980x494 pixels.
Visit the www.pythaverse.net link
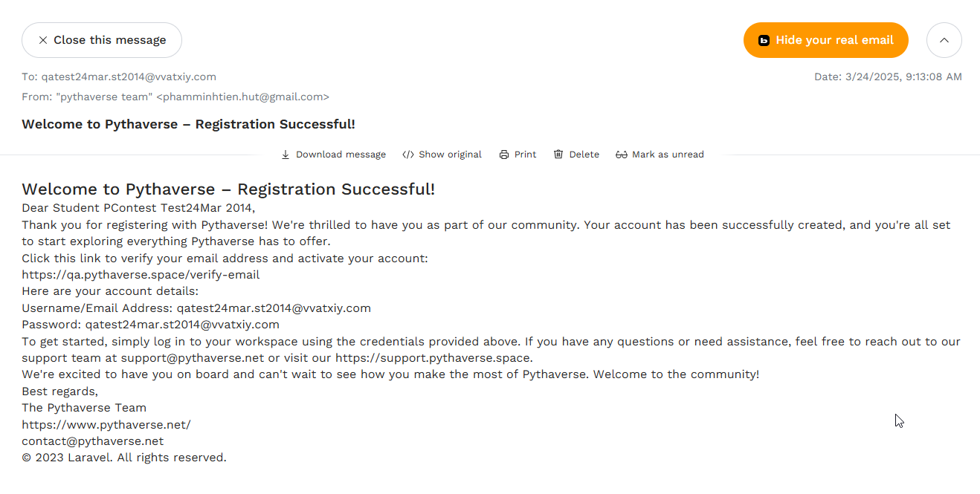(x=106, y=425)
